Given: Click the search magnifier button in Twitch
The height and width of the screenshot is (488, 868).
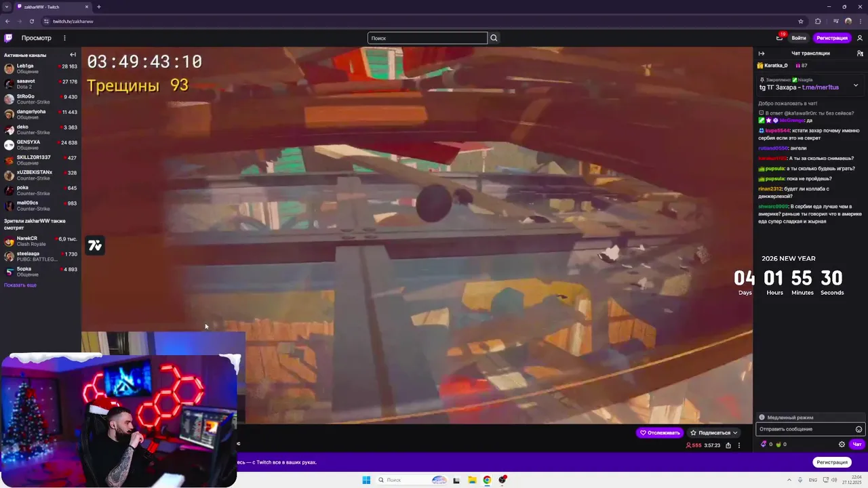Looking at the screenshot, I should [494, 38].
